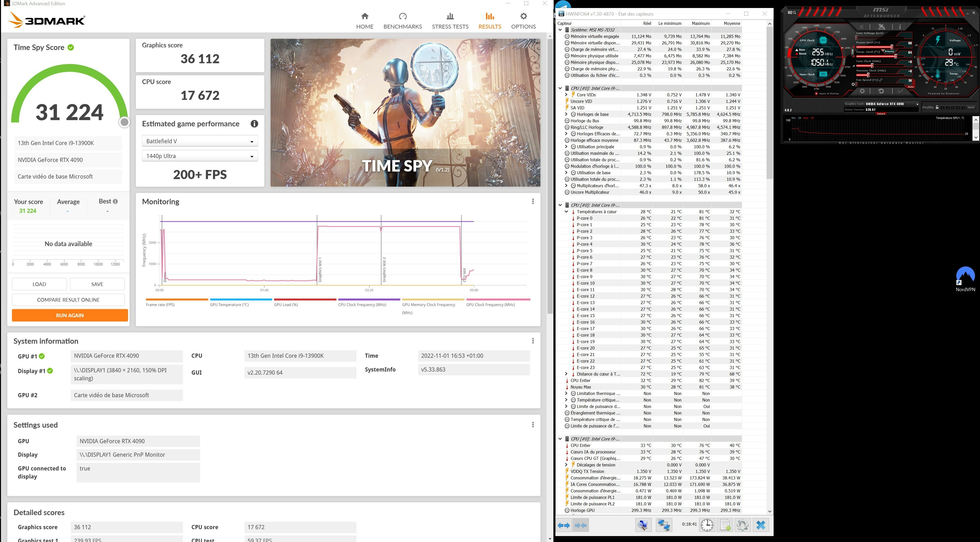Click the Power Limit slider handle

coord(892,47)
